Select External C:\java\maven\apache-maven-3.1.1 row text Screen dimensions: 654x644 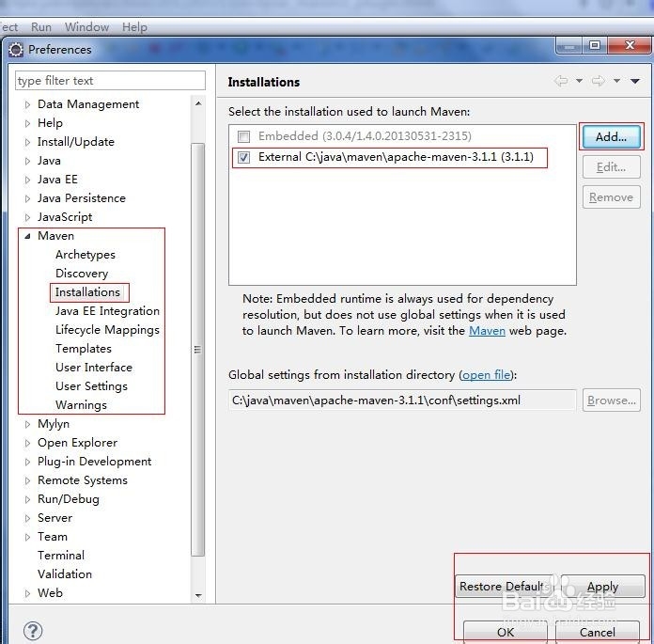[x=396, y=157]
